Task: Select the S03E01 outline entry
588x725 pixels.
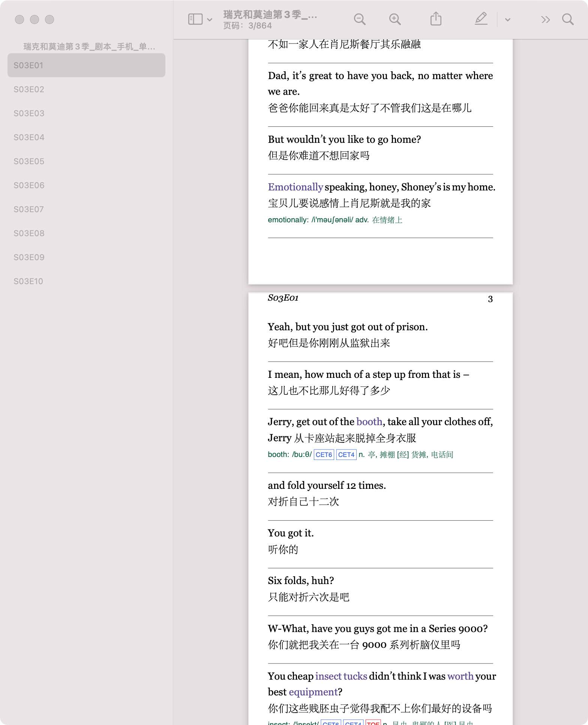Action: 86,65
